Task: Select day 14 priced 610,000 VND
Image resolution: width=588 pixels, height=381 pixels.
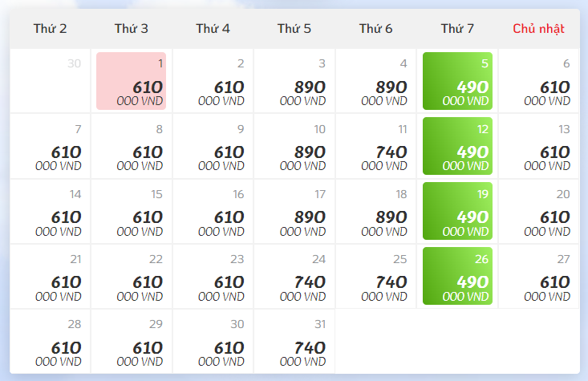Action: point(50,211)
